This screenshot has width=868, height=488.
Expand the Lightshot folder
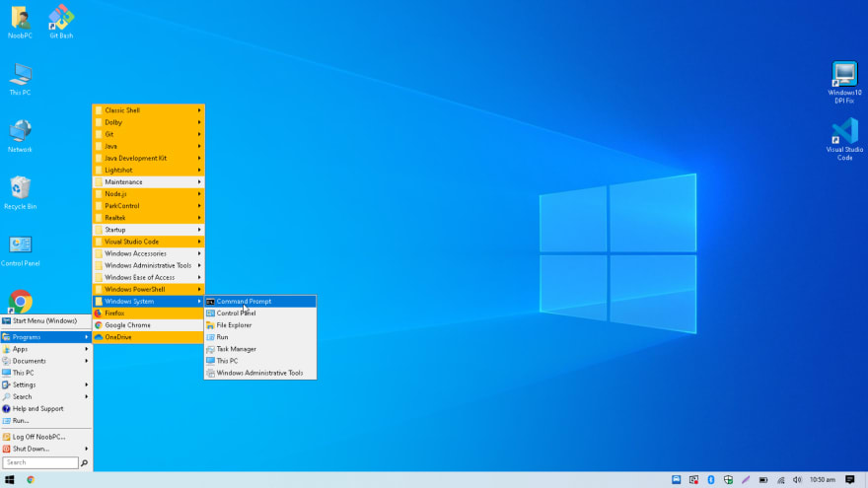click(x=148, y=170)
